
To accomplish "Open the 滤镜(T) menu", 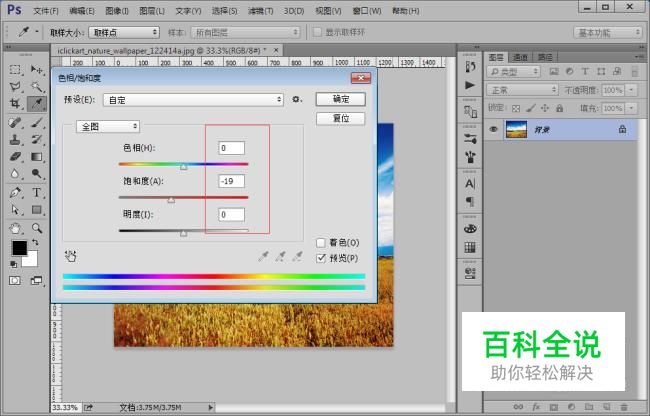I will point(260,11).
